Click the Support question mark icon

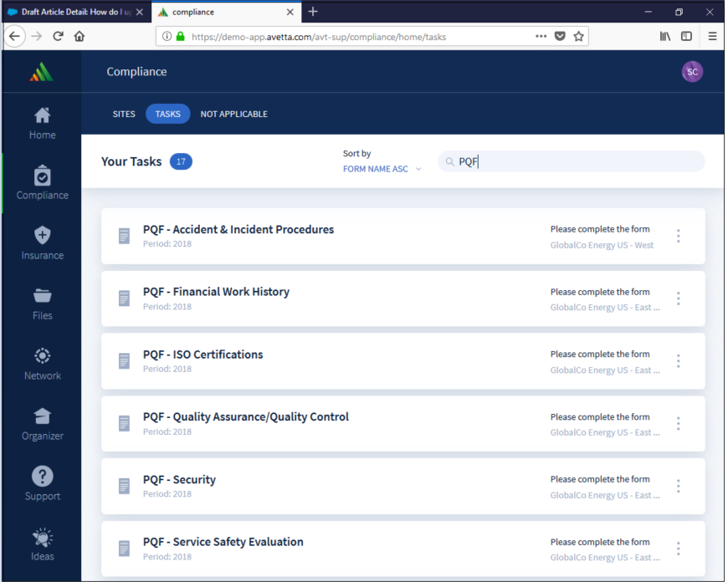tap(42, 482)
